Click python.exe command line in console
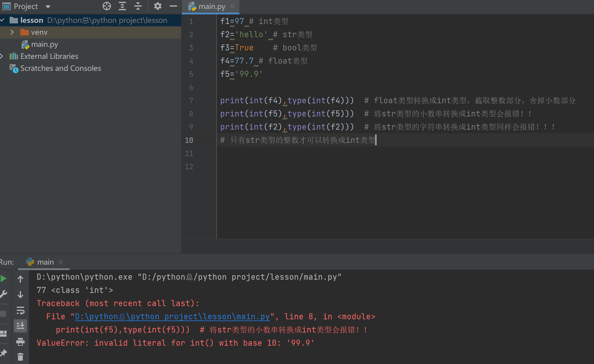Screen dimensions: 594x364 pos(189,277)
